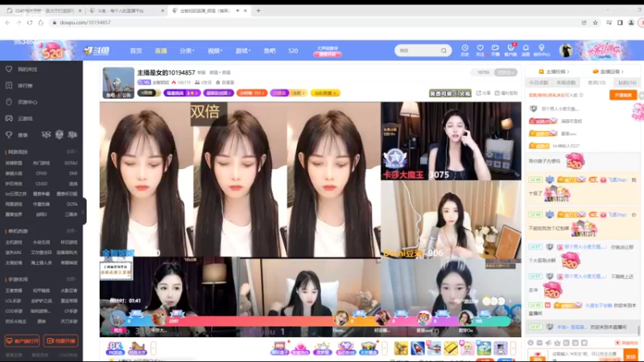Click the airplane gift icon
The height and width of the screenshot is (362, 644).
point(434,348)
